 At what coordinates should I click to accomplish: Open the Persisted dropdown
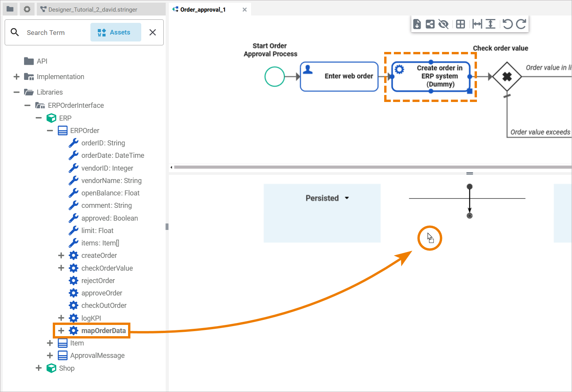coord(327,198)
